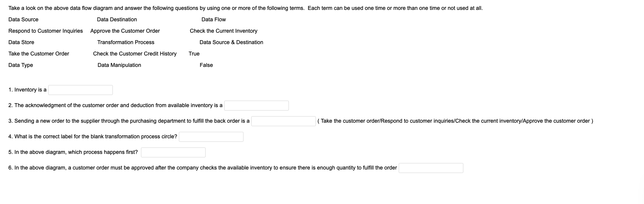Select the term Data Source & Destination

[231, 42]
